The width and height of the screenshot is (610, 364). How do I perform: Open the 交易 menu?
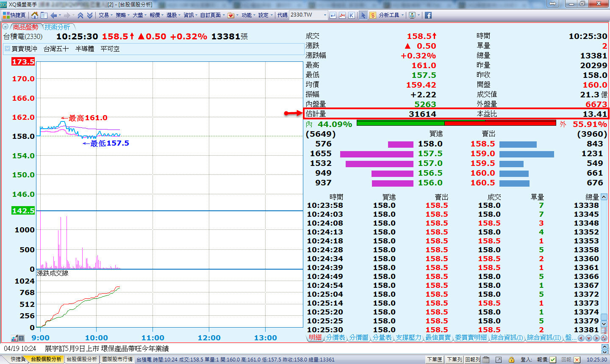click(x=105, y=15)
